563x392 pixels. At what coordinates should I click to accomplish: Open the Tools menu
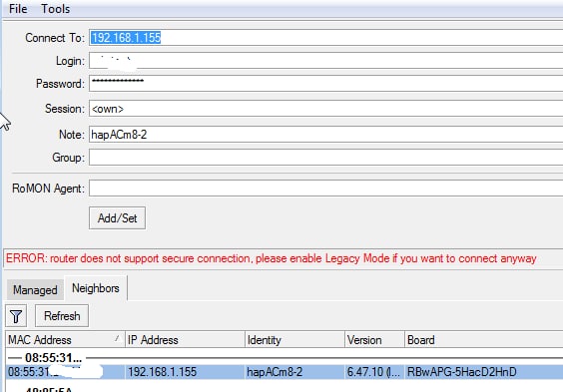[x=55, y=9]
